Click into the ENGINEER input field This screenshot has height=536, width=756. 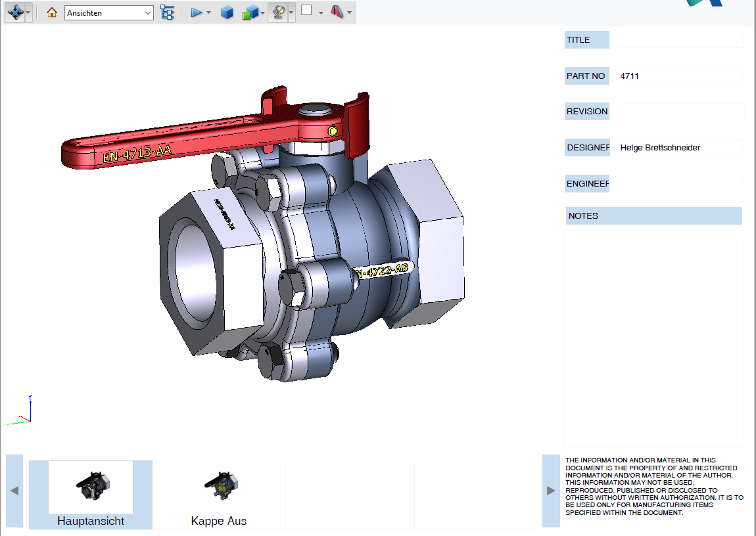pyautogui.click(x=681, y=183)
